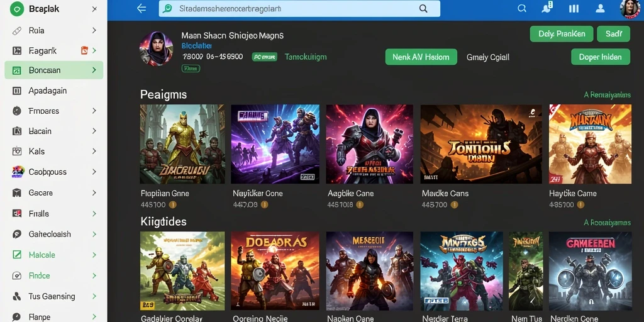
Task: Open the library columns icon in header
Action: [574, 9]
